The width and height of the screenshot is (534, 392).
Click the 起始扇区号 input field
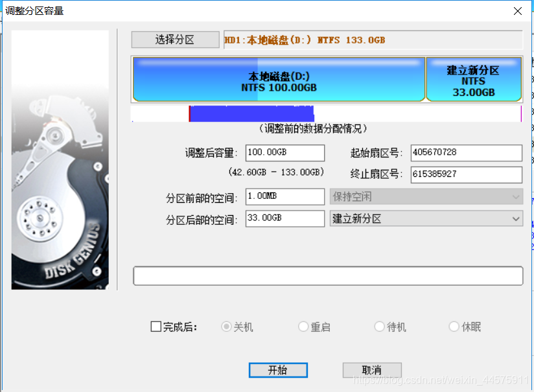(466, 153)
